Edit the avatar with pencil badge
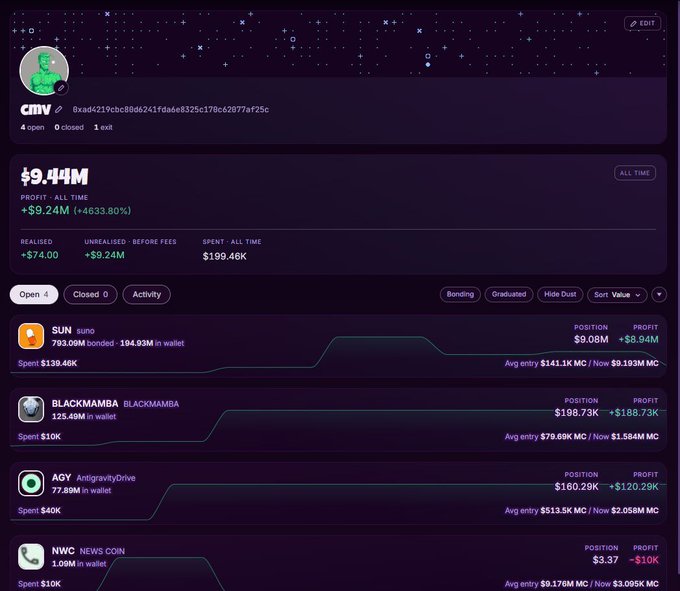 [61, 88]
